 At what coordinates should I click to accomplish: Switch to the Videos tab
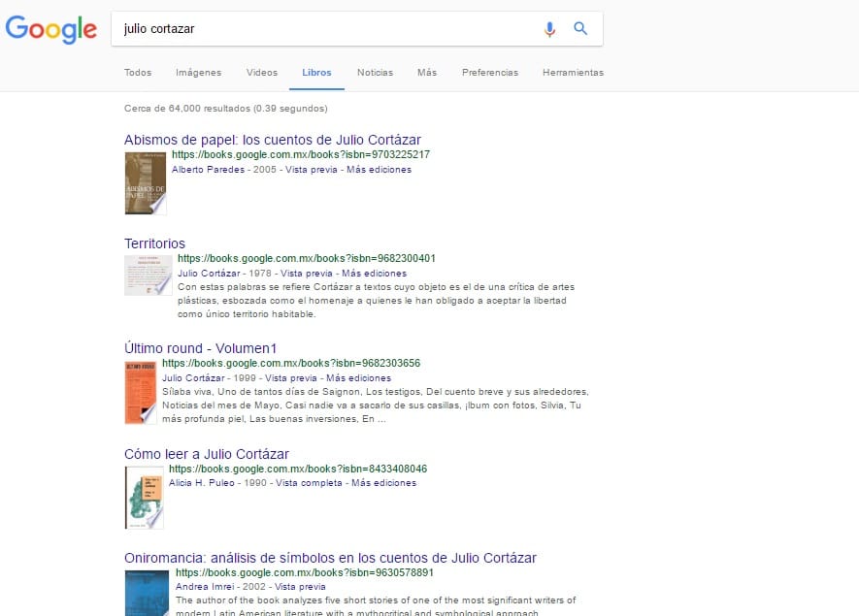coord(262,73)
